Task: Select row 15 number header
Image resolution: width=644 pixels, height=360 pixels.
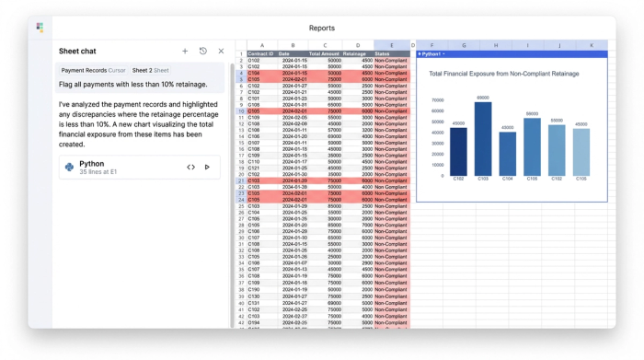Action: coord(241,143)
